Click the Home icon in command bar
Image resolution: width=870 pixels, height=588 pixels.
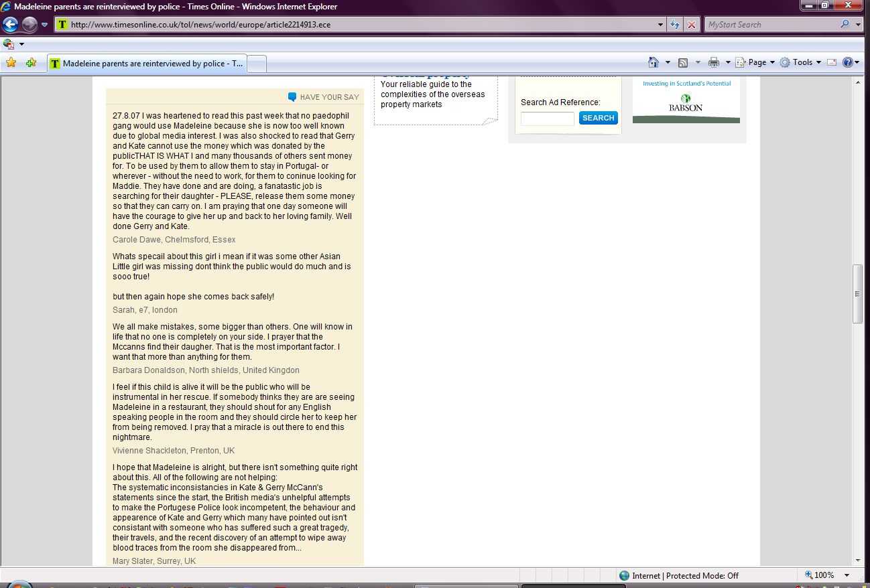654,62
